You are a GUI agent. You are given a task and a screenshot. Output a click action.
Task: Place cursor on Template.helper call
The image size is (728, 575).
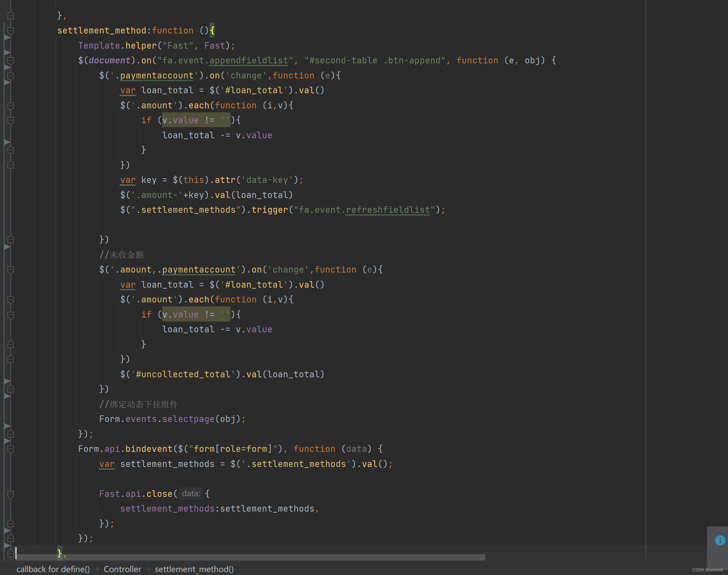(x=157, y=45)
